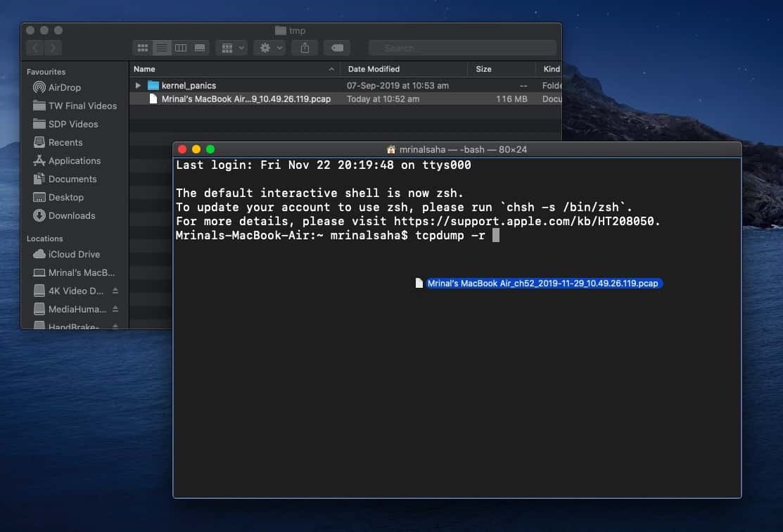Viewport: 783px width, 532px height.
Task: Click the Locations sidebar heading
Action: 44,239
